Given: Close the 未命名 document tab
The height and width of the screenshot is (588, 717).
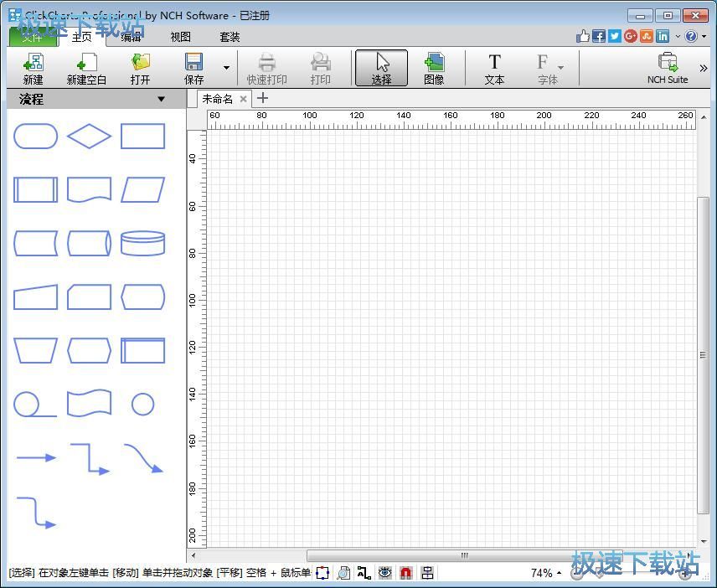Looking at the screenshot, I should 243,99.
